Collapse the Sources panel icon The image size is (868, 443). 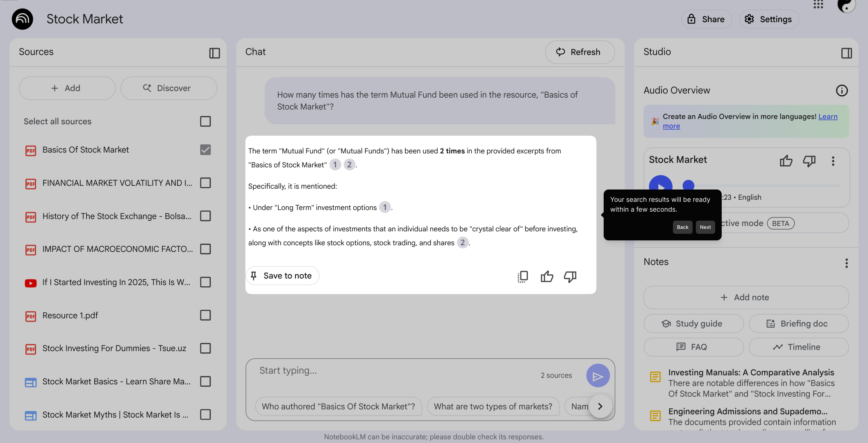(214, 53)
